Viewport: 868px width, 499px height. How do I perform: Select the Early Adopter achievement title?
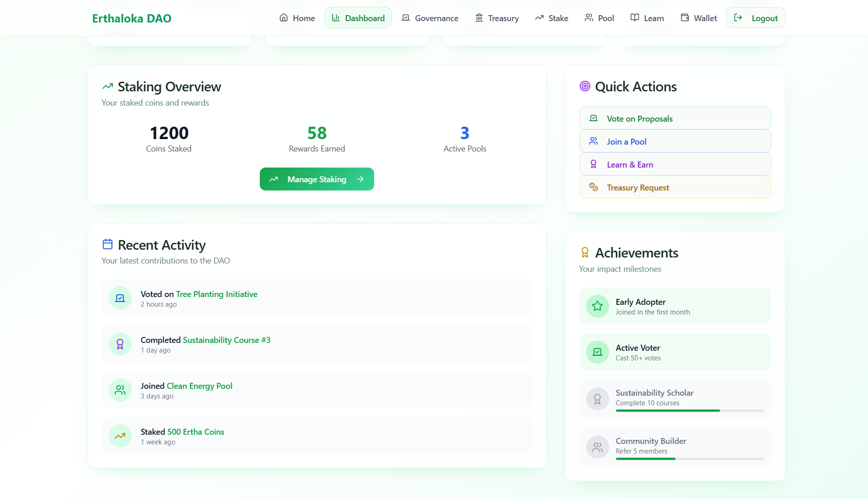pyautogui.click(x=640, y=302)
